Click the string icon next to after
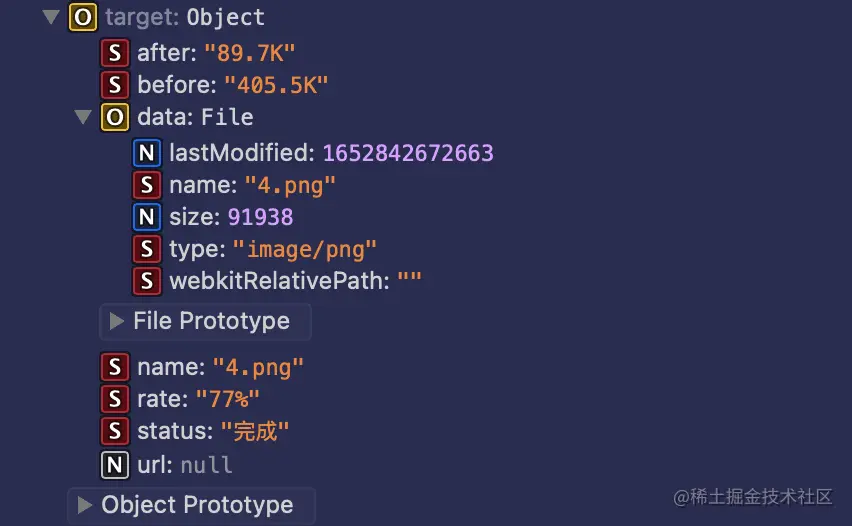 (115, 53)
